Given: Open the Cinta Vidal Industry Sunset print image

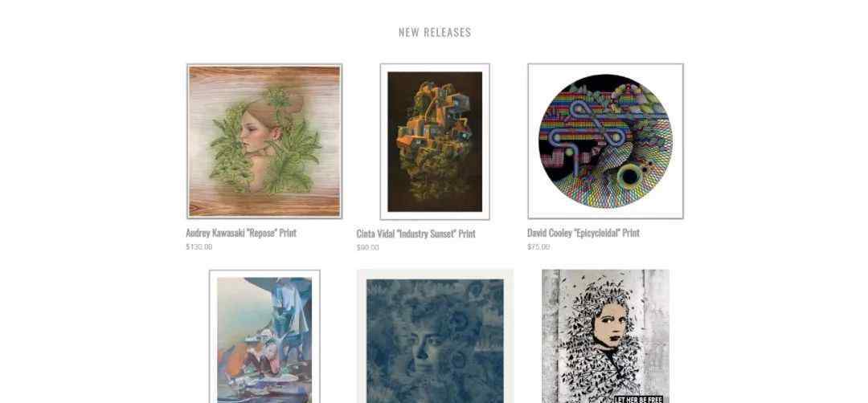Looking at the screenshot, I should point(435,141).
